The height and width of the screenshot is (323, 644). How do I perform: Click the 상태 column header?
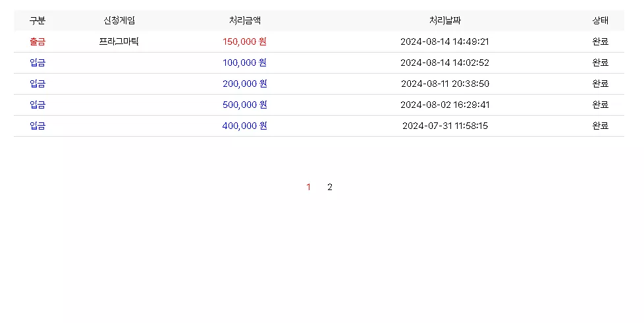[600, 20]
